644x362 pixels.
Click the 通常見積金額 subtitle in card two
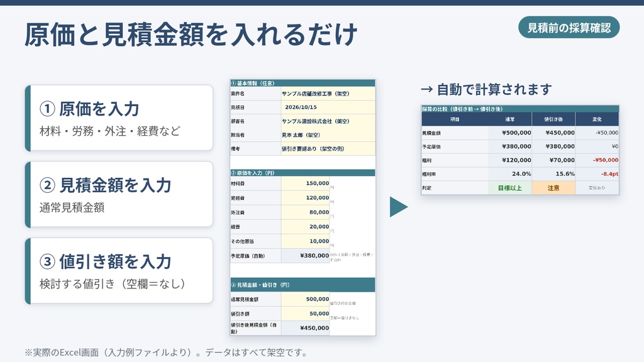pyautogui.click(x=72, y=207)
